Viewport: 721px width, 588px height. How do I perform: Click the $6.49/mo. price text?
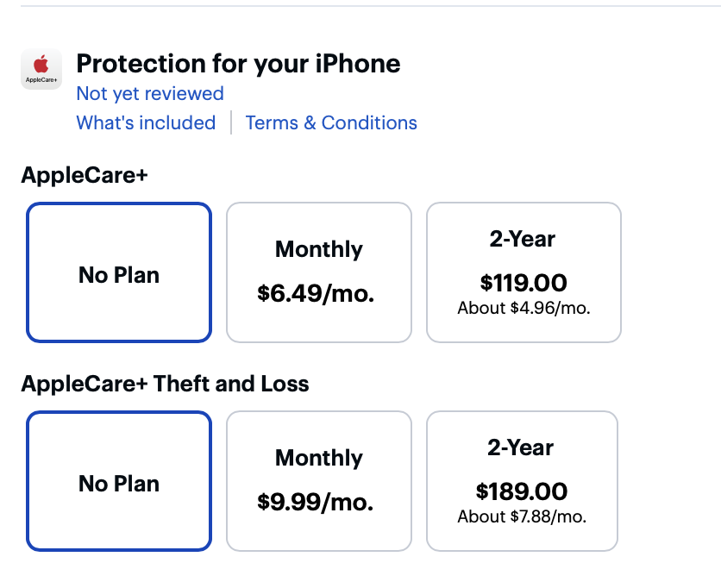point(316,293)
